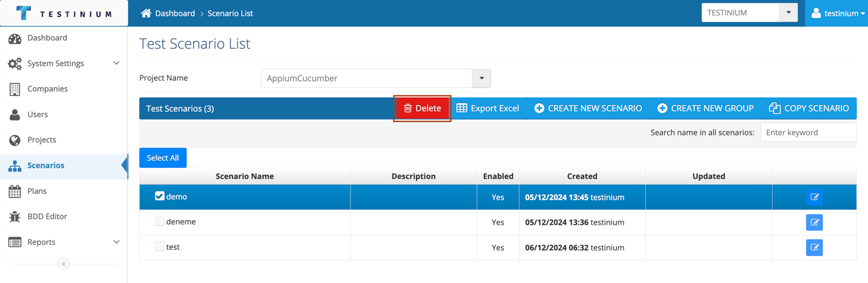Click the Dashboard gauge icon in sidebar

(15, 38)
